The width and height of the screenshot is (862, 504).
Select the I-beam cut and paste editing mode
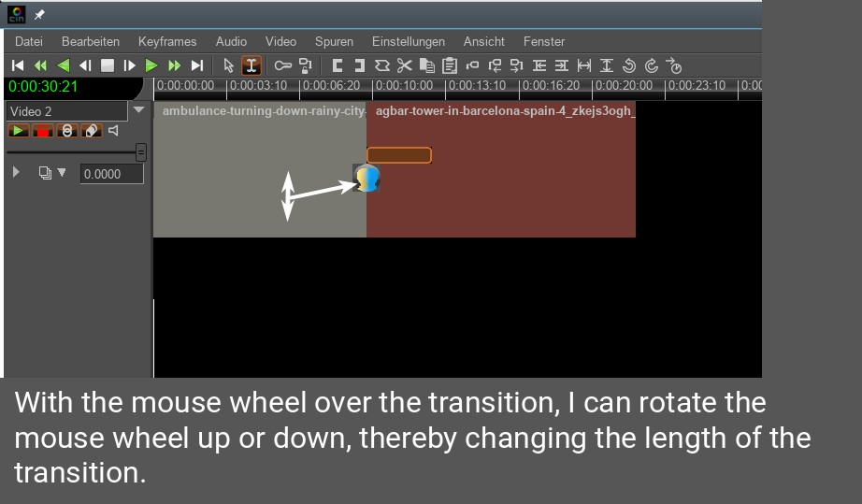point(251,65)
